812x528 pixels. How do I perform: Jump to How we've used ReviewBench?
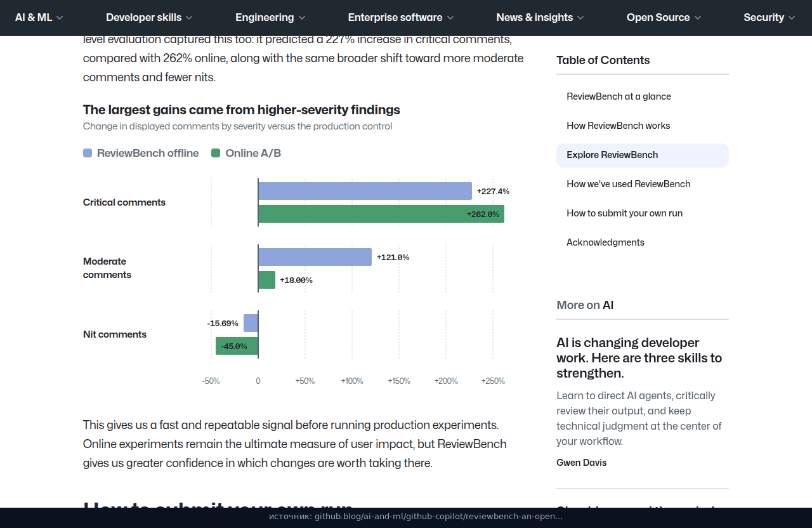click(x=629, y=184)
